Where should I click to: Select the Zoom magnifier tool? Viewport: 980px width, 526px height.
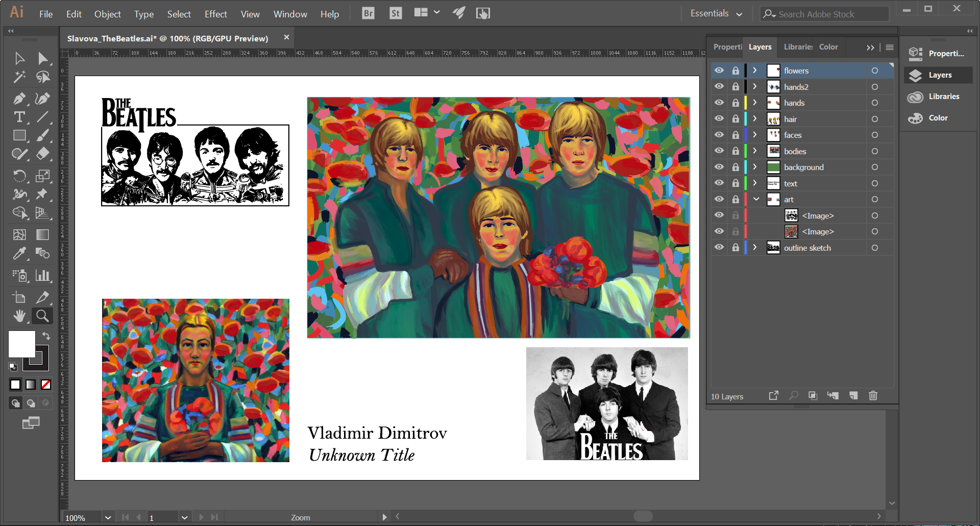point(43,316)
